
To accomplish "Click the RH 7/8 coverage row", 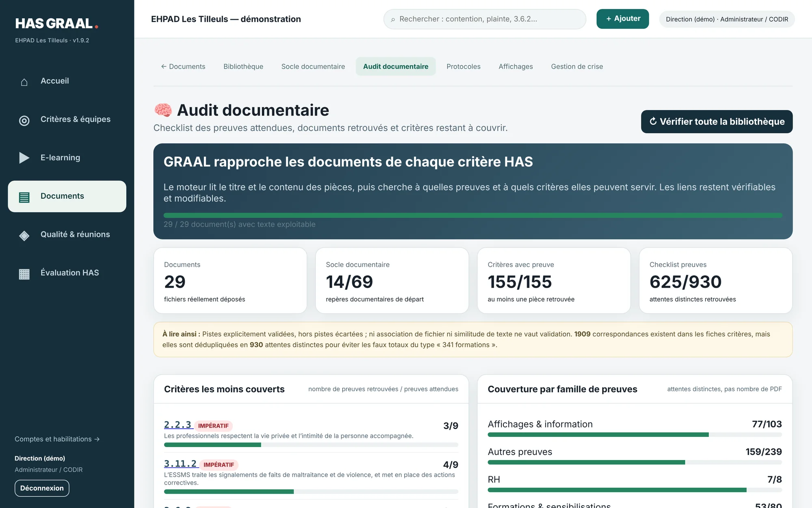I will [635, 483].
